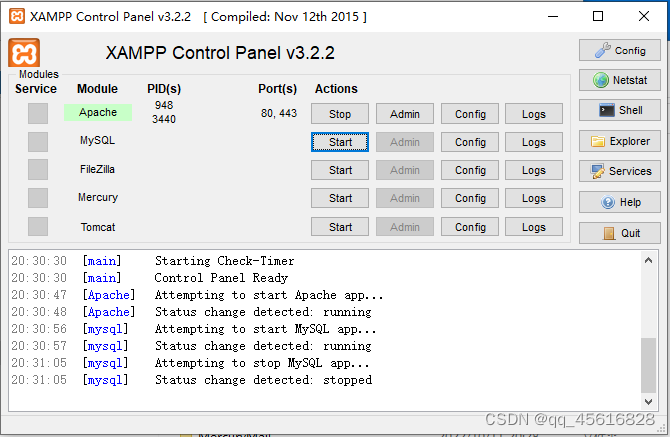Close the XAMPP Control Panel window
The width and height of the screenshot is (670, 437).
point(644,16)
